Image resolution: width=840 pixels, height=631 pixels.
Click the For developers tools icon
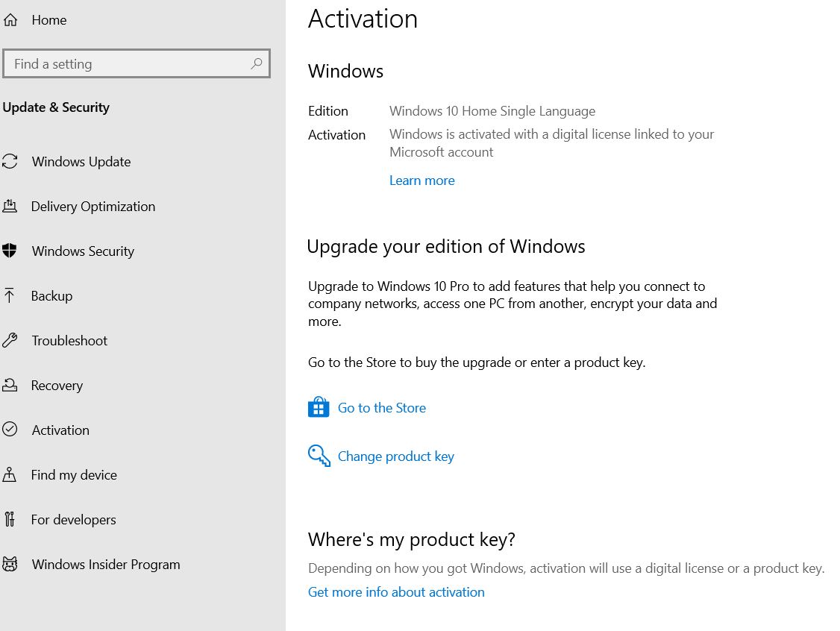pos(9,519)
